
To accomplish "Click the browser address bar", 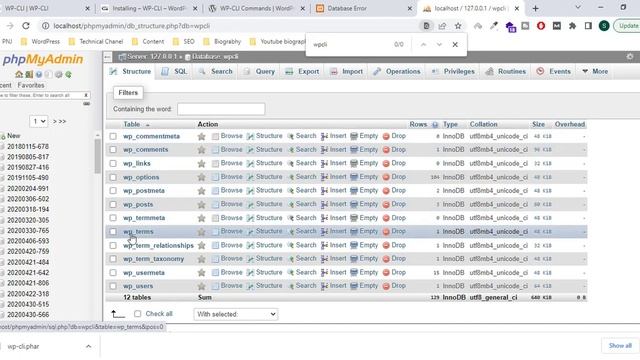I will pyautogui.click(x=233, y=26).
